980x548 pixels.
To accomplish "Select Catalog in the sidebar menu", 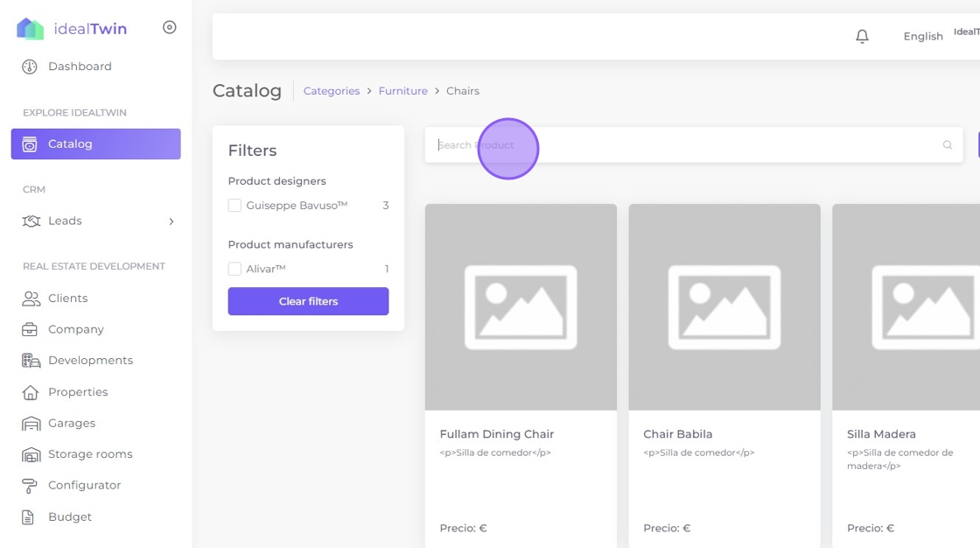I will click(95, 144).
